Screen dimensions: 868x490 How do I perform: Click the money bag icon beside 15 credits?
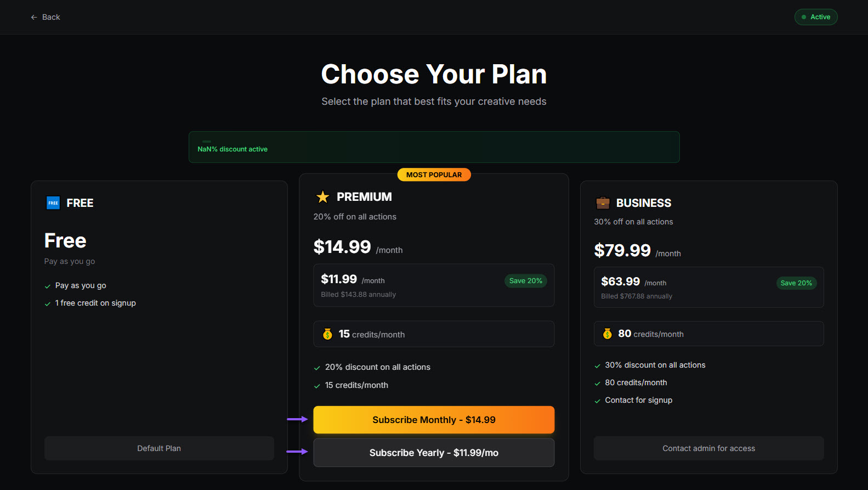click(x=327, y=334)
